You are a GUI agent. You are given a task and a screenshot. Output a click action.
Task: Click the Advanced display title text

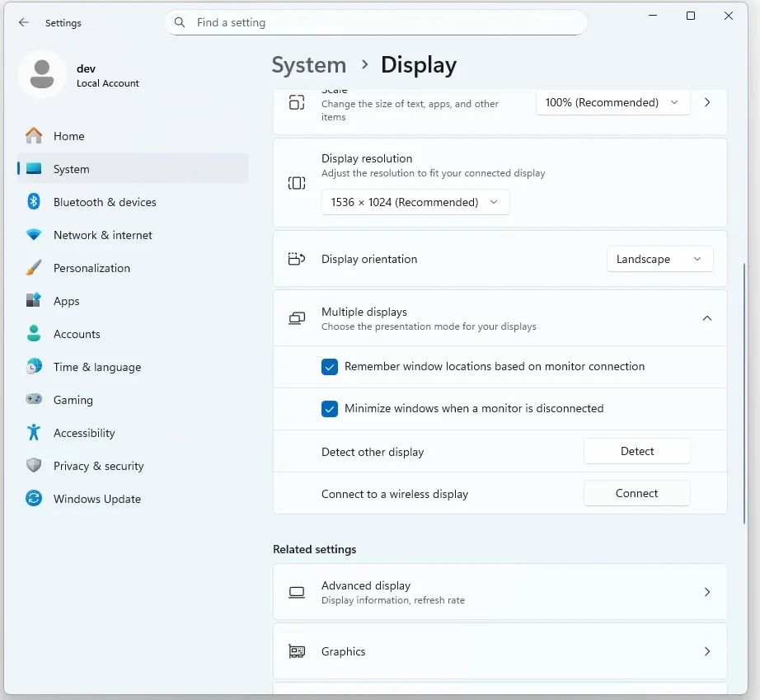click(x=366, y=585)
